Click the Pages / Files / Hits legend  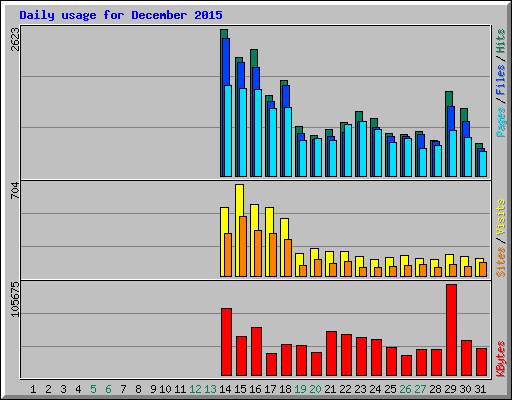pyautogui.click(x=500, y=83)
